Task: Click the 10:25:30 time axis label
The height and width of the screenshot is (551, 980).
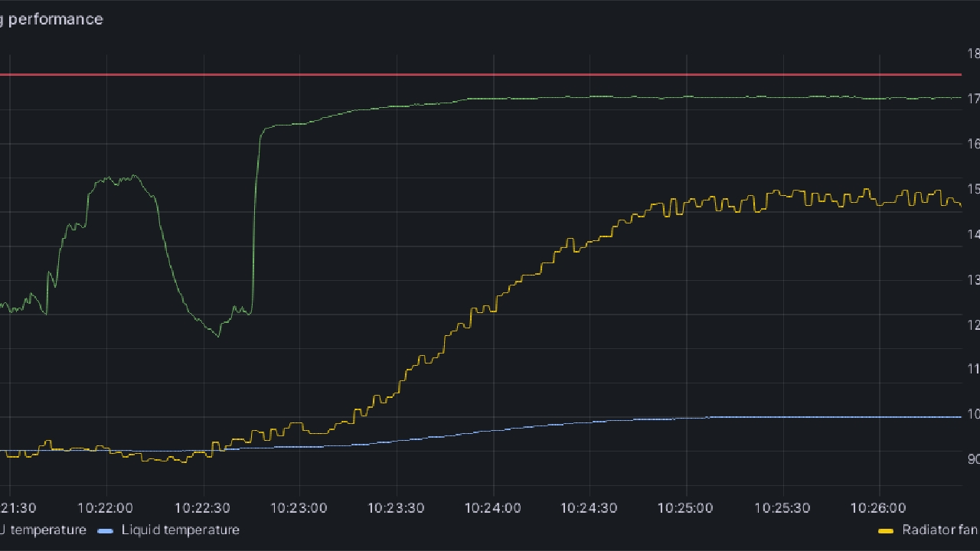Action: (x=782, y=507)
